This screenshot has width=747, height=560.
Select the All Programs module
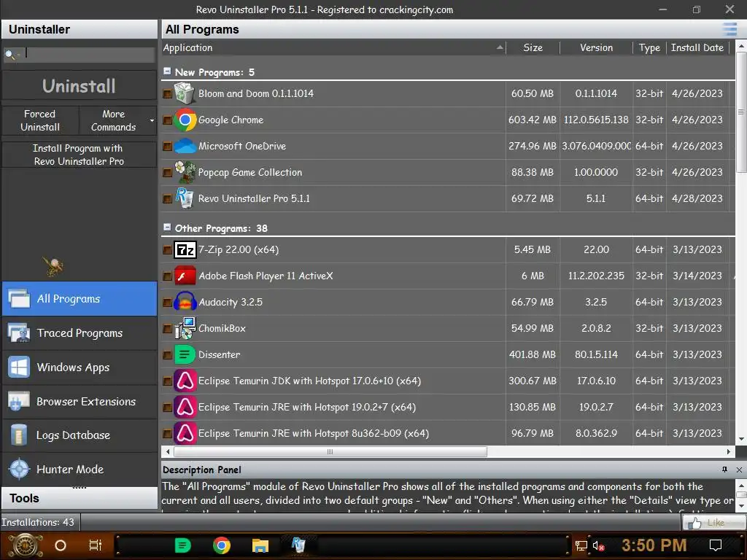(80, 298)
